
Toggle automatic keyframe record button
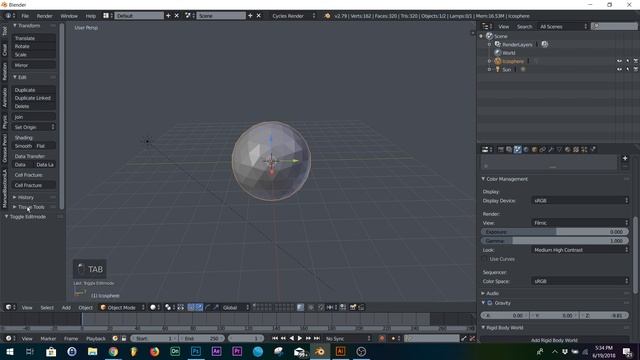[x=382, y=338]
